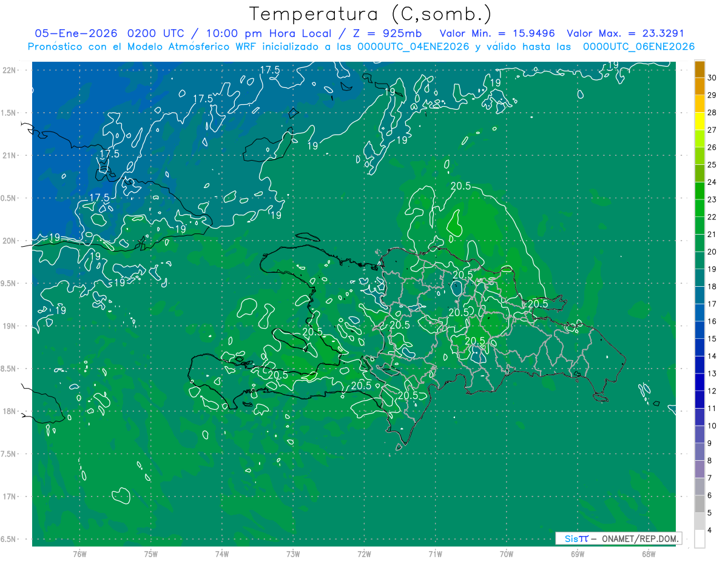Click the gray color bar segment between 5 and 6
728x562 pixels.
click(699, 504)
